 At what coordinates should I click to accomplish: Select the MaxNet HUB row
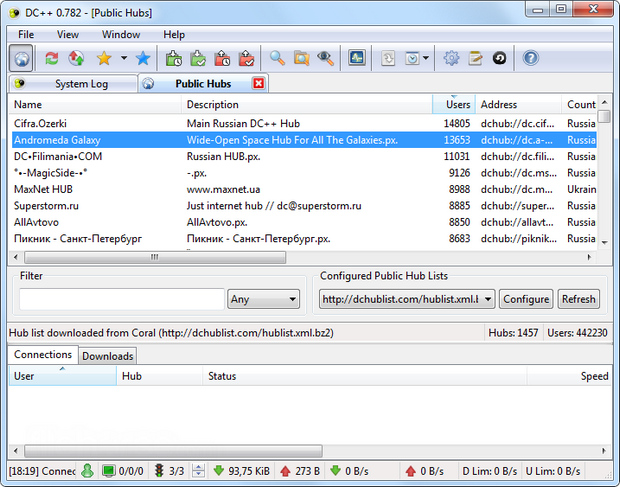(304, 189)
